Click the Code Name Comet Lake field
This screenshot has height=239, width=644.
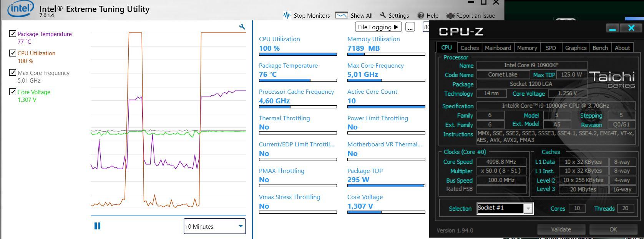pos(503,75)
